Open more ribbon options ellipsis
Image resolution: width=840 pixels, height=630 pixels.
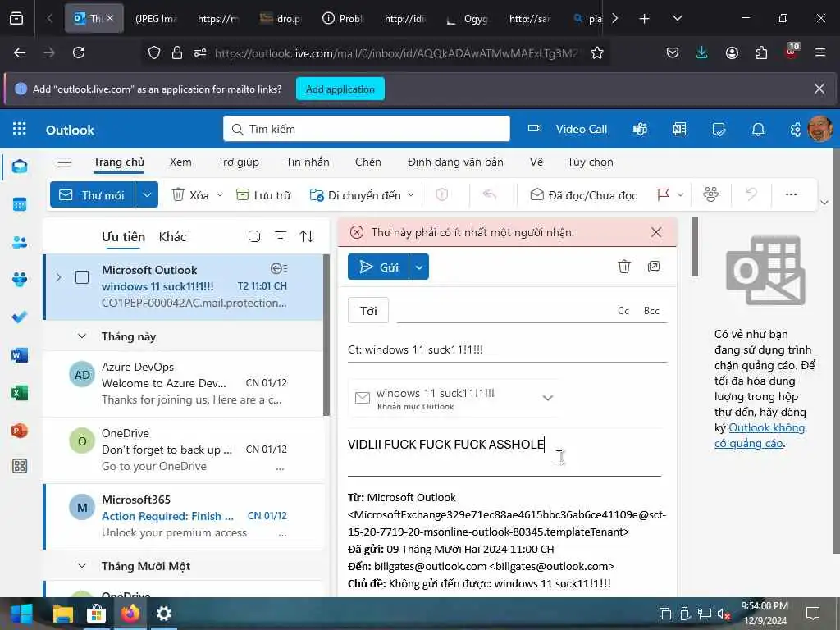[792, 194]
